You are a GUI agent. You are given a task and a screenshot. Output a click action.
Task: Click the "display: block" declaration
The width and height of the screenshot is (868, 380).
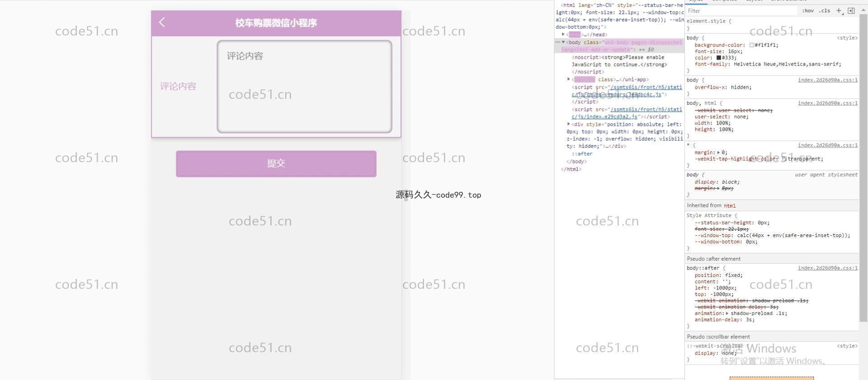717,182
